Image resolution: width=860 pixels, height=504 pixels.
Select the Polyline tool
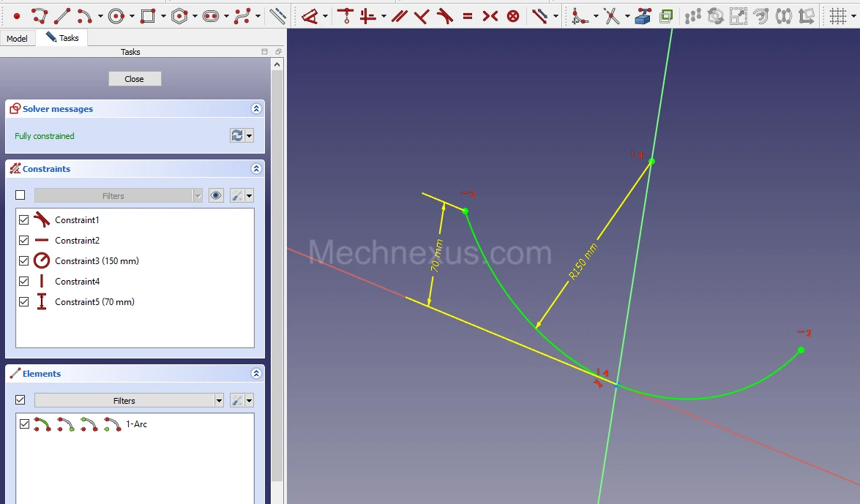click(x=39, y=16)
